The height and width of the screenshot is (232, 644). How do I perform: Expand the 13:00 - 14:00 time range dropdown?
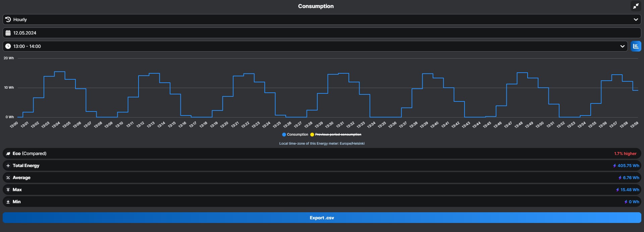pos(315,46)
